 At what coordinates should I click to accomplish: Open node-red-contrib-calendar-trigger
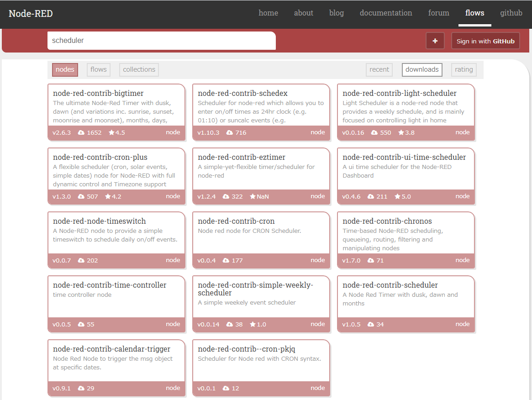(x=111, y=349)
